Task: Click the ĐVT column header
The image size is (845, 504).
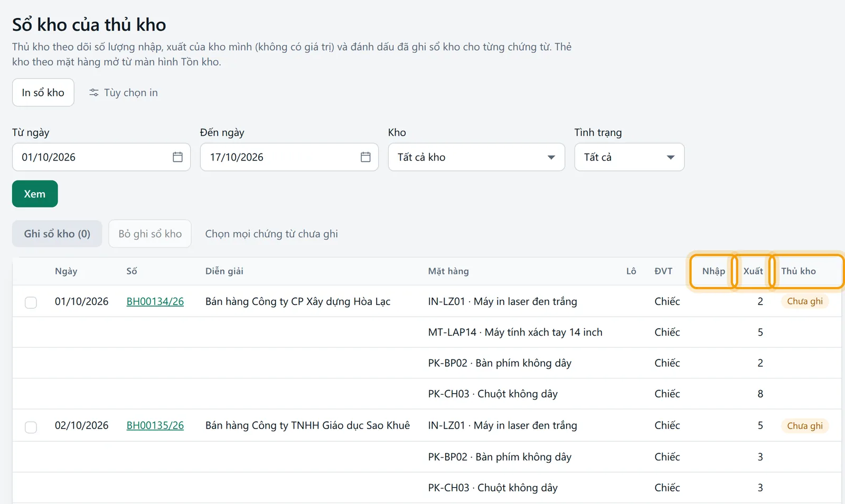Action: [663, 271]
